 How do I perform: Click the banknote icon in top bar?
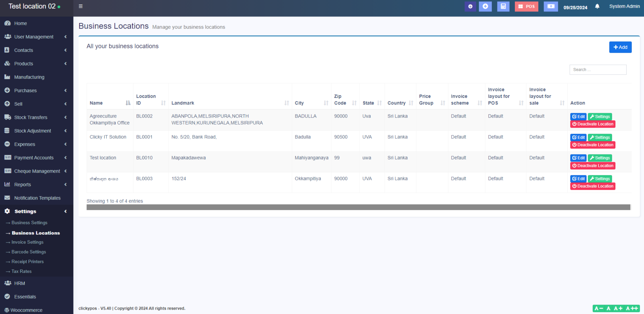tap(551, 6)
